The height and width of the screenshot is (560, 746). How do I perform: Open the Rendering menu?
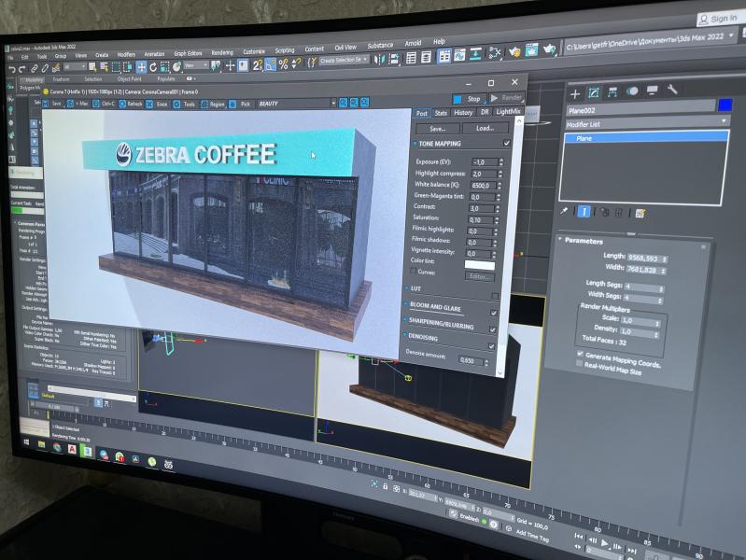point(222,53)
